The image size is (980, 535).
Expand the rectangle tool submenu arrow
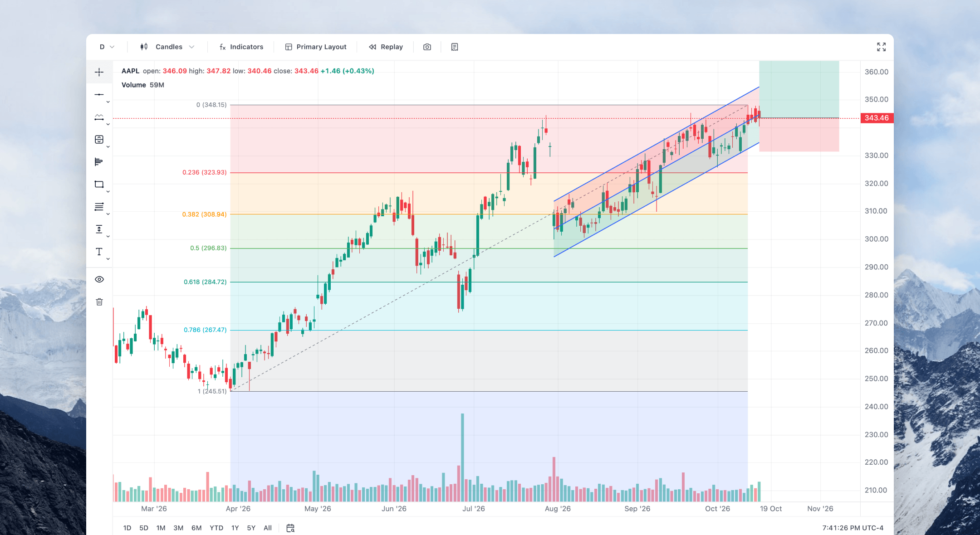108,192
